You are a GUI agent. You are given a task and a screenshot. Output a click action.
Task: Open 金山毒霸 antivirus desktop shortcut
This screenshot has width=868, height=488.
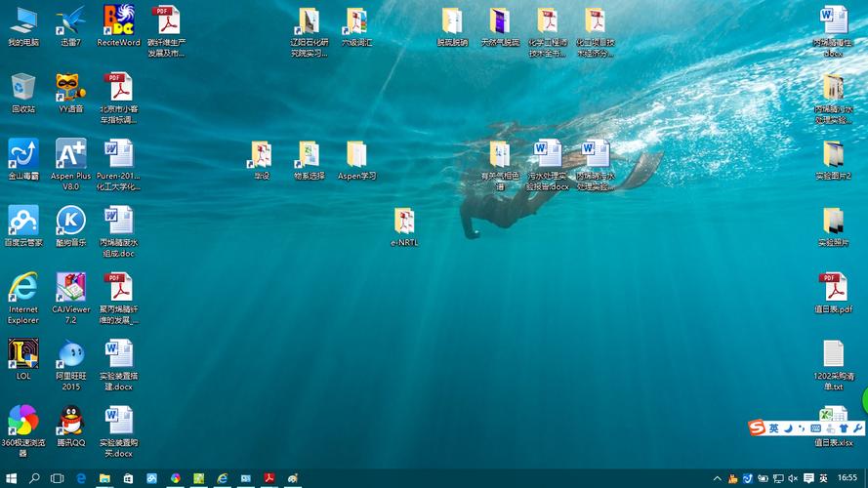23,159
